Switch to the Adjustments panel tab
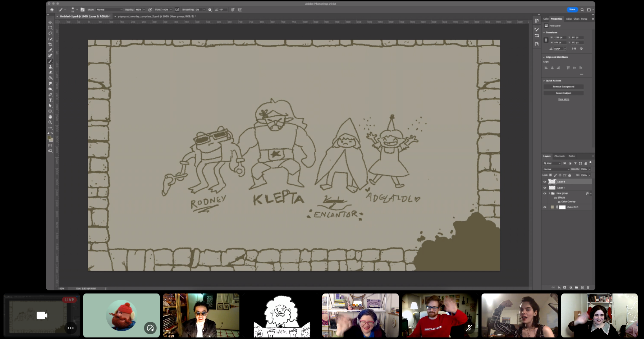This screenshot has height=339, width=644. [569, 19]
